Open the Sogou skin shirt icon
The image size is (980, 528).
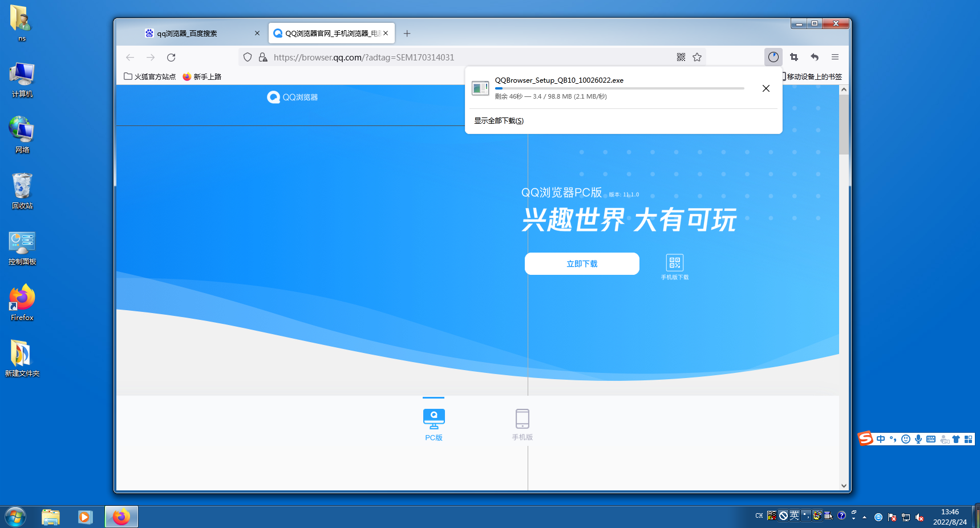(x=956, y=439)
